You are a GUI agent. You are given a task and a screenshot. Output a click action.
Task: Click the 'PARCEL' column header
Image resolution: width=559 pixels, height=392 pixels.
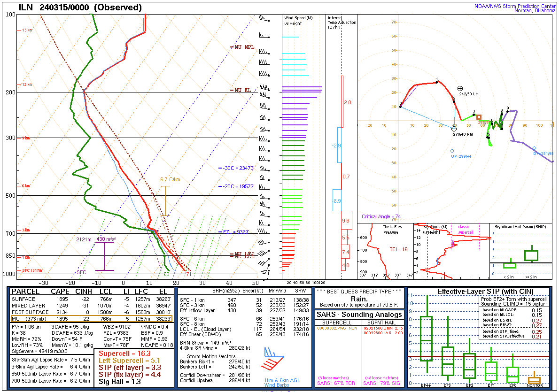pyautogui.click(x=25, y=291)
